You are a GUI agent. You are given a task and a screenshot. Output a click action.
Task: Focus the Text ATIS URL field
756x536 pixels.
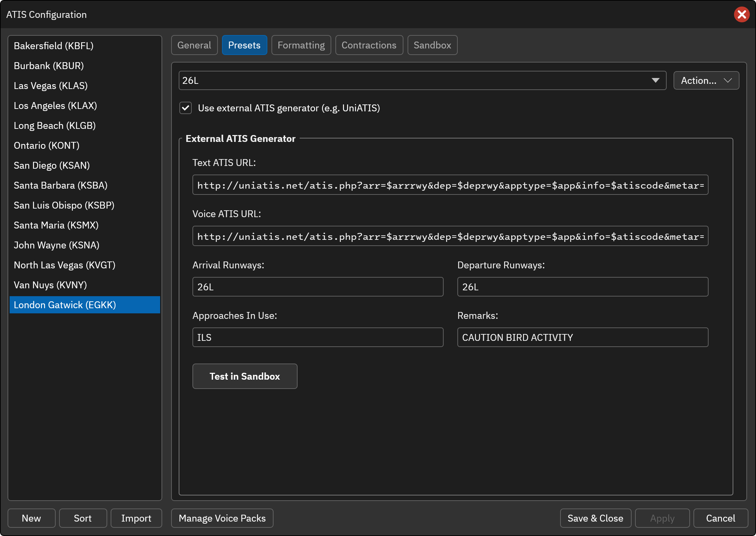(450, 185)
